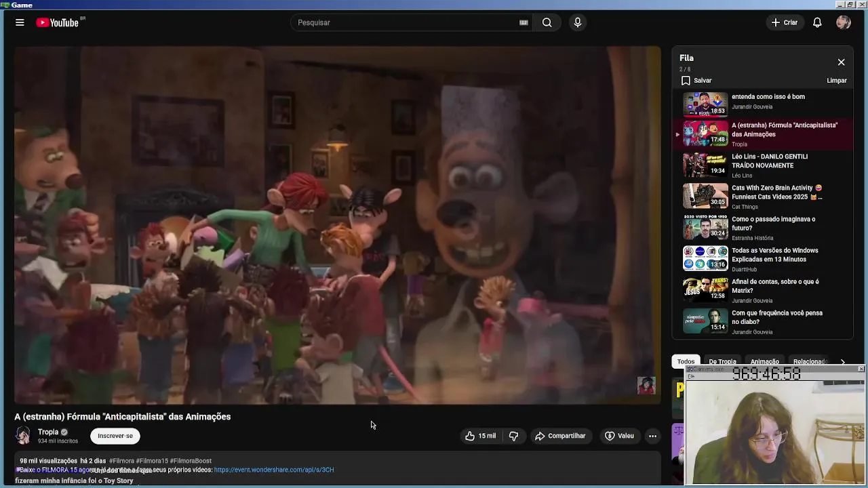
Task: Show more filter chips with right arrow
Action: click(842, 361)
